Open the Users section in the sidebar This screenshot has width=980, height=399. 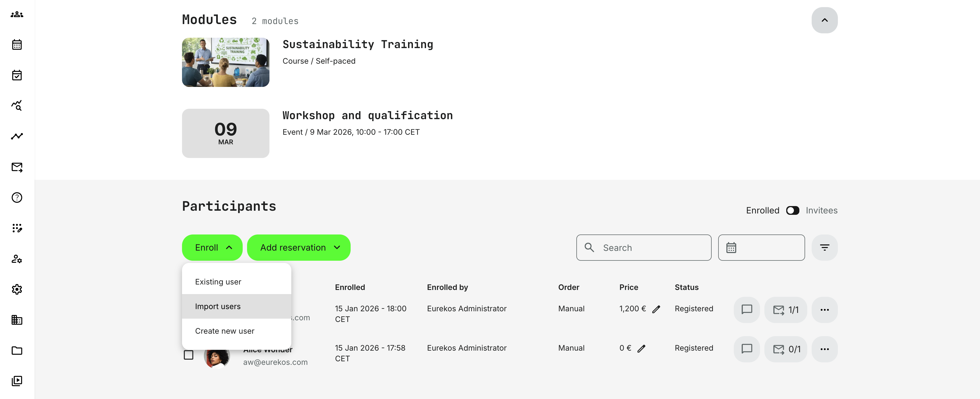[17, 14]
